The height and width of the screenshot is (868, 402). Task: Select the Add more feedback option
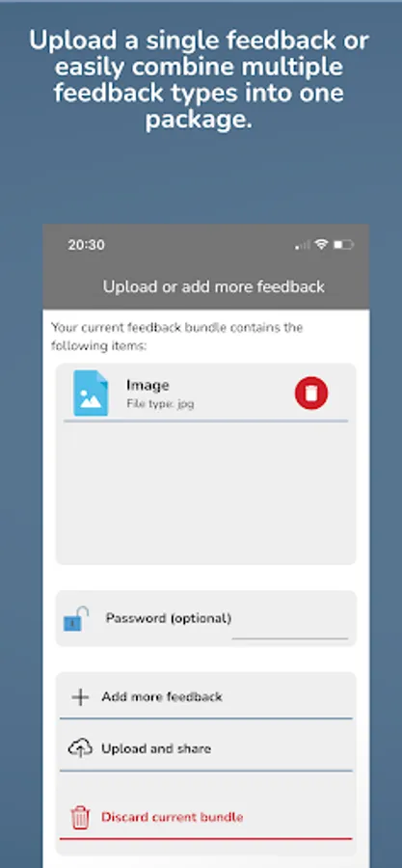205,697
